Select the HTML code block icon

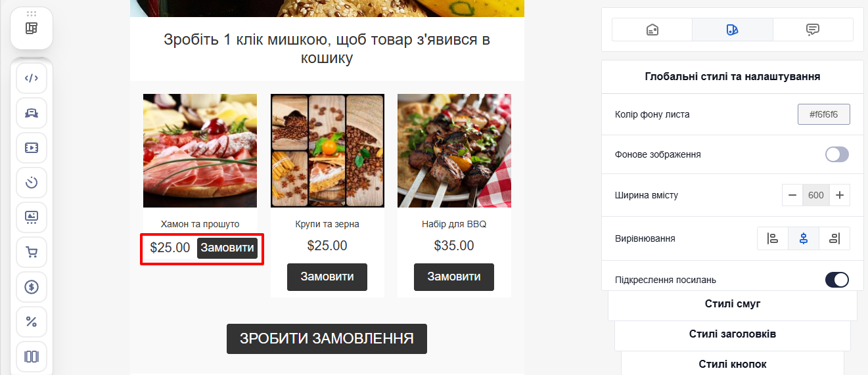click(x=32, y=78)
